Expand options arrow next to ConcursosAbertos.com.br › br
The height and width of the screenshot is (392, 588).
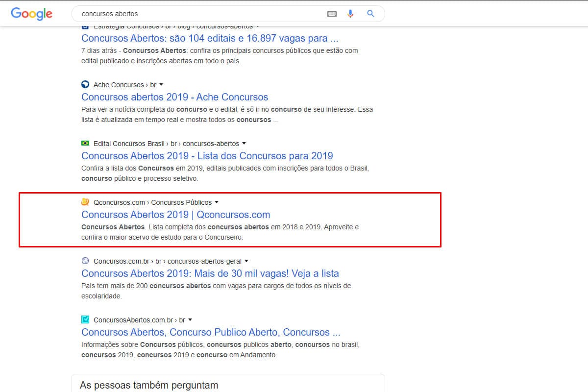pos(190,320)
